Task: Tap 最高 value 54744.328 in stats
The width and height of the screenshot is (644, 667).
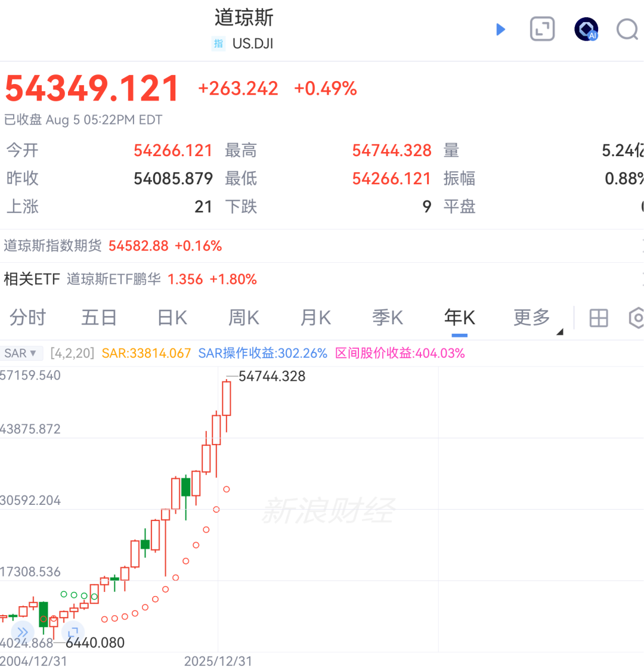Action: [392, 151]
